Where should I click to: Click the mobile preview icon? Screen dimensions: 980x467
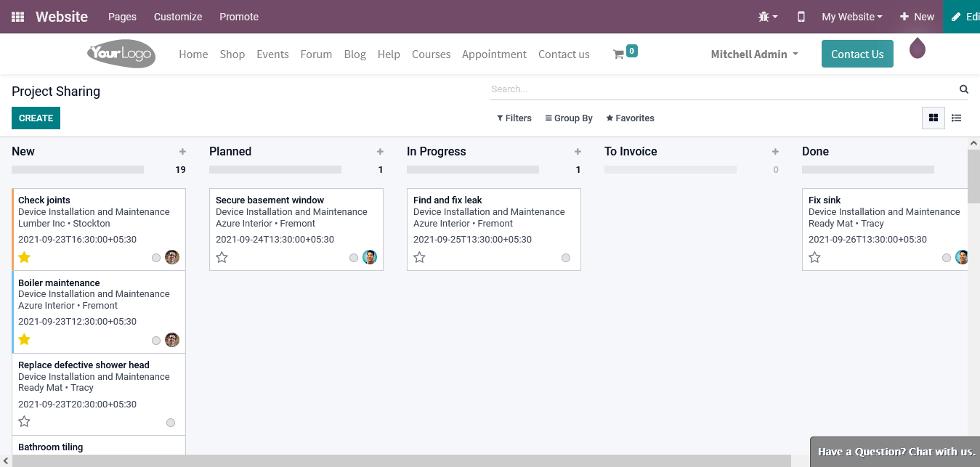801,16
